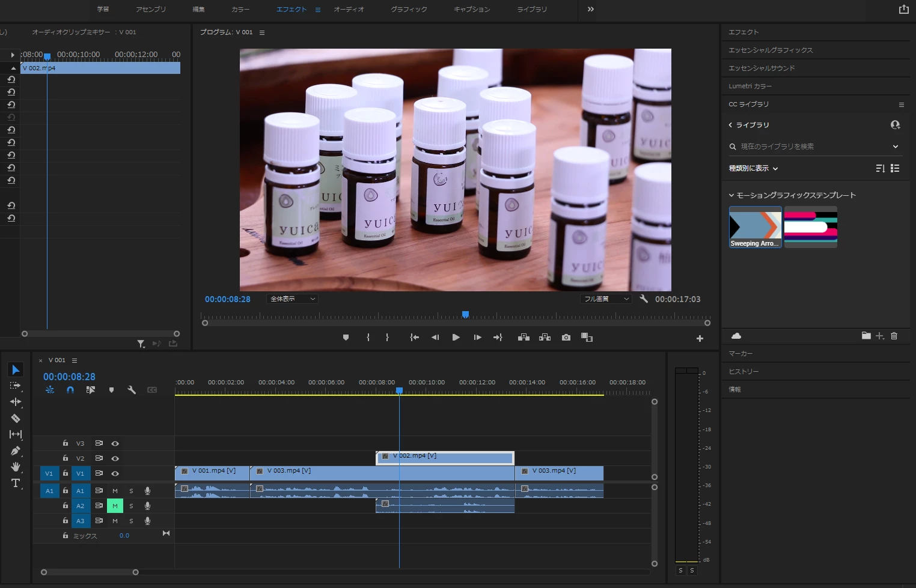Click the Extract button
The height and width of the screenshot is (588, 916).
point(545,338)
